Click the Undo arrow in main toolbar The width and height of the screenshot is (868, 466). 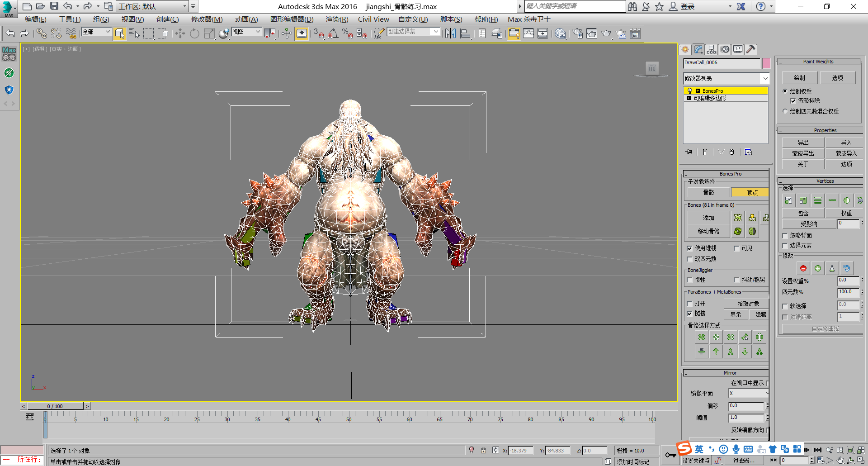(x=11, y=33)
